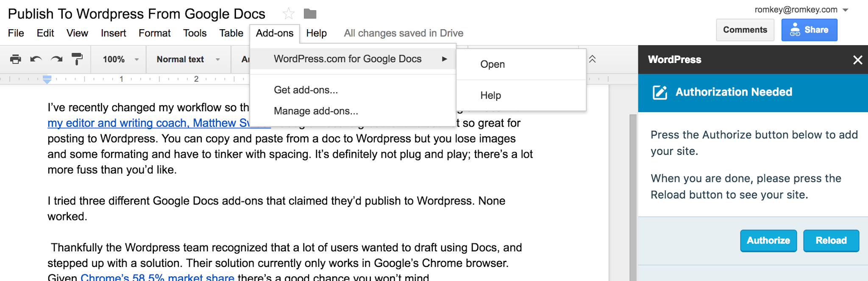
Task: Open the Normal text style dropdown
Action: coord(188,59)
